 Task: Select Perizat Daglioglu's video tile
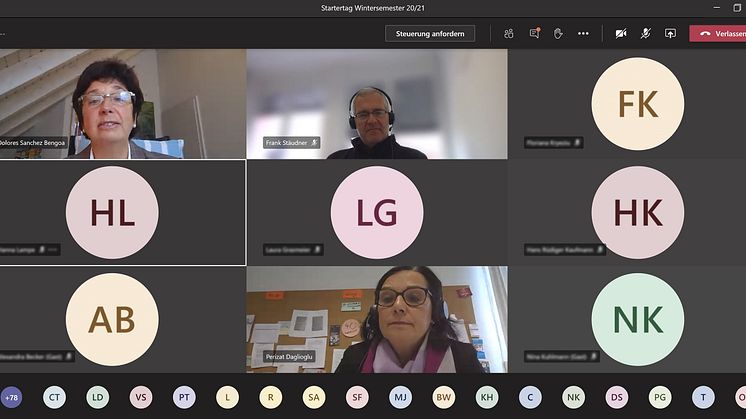pos(376,319)
